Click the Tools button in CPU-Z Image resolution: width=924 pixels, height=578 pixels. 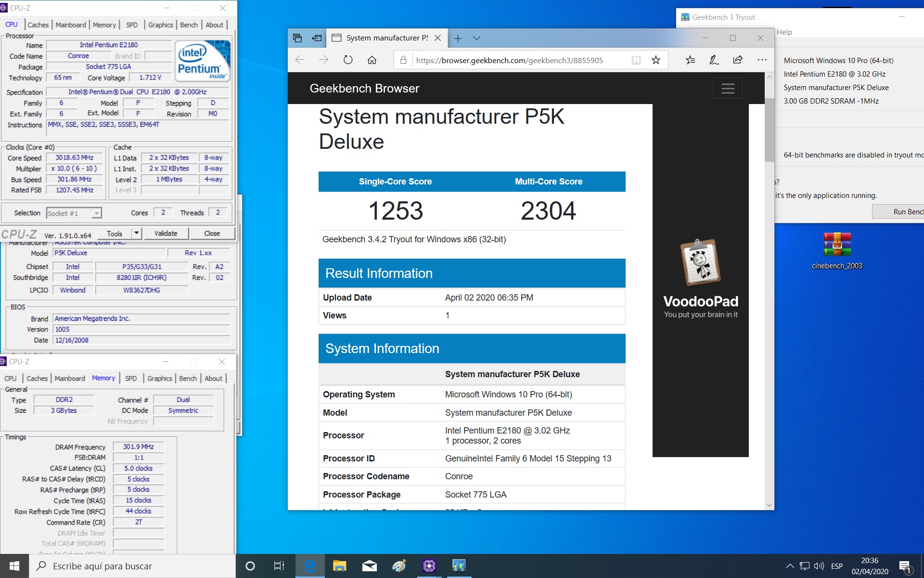coord(115,234)
